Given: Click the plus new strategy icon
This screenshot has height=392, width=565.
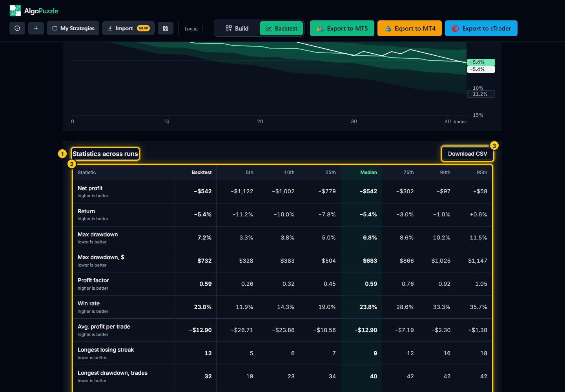Looking at the screenshot, I should click(x=36, y=28).
